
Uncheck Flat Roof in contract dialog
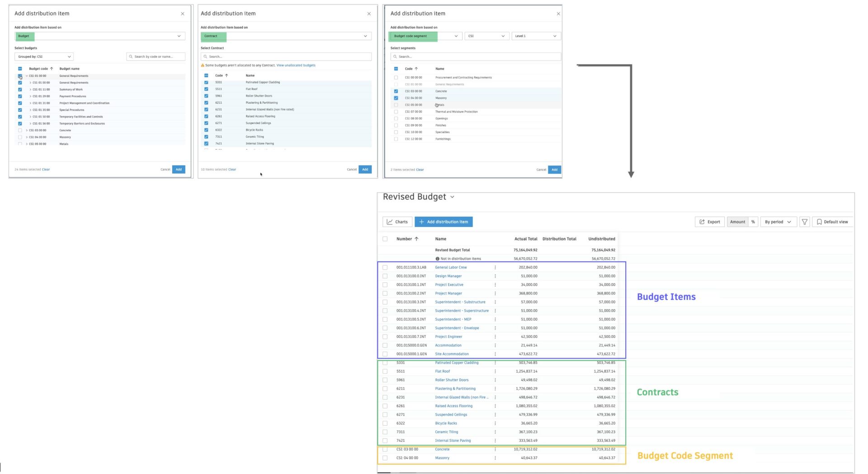[x=206, y=89]
